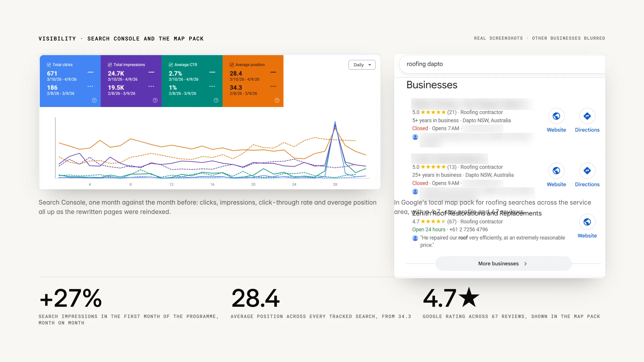
Task: Open the Daily interval dropdown
Action: (362, 65)
